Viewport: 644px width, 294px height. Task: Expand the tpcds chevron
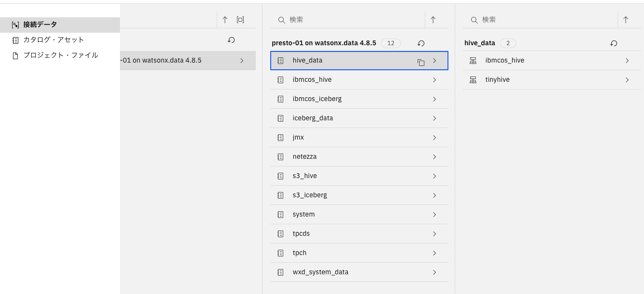434,234
